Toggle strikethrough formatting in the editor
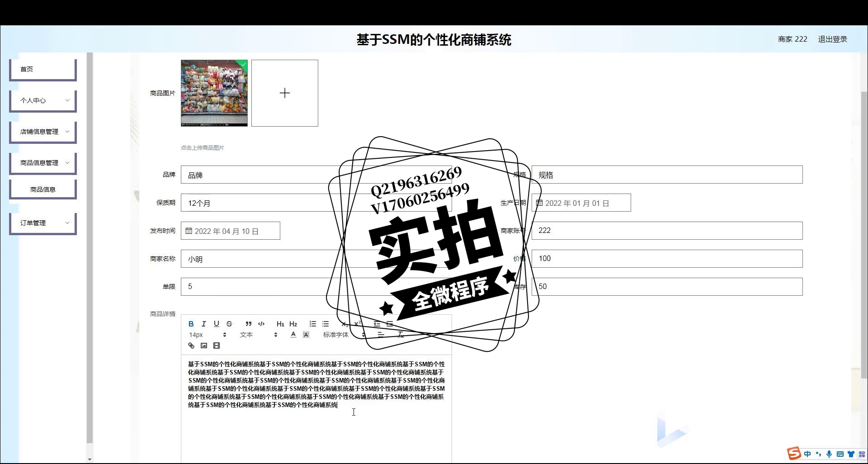This screenshot has width=868, height=464. (x=229, y=324)
